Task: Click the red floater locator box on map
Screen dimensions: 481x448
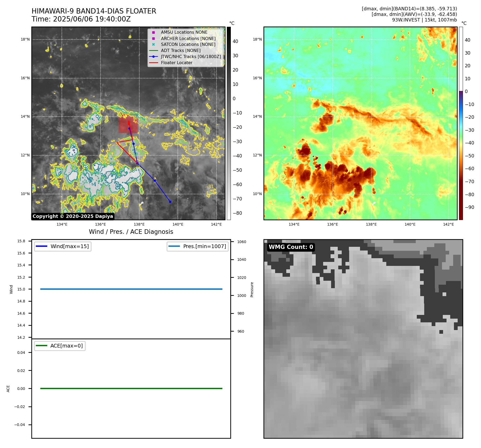Action: (x=128, y=124)
